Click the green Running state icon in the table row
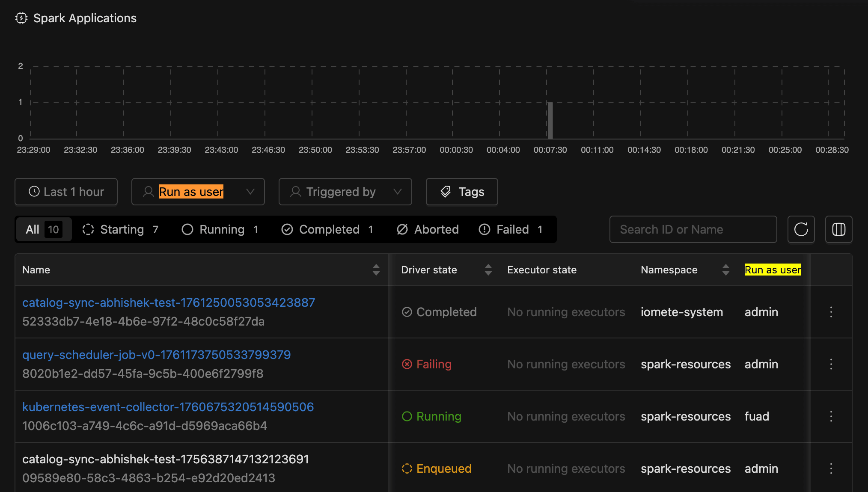The width and height of the screenshot is (868, 492). click(407, 416)
